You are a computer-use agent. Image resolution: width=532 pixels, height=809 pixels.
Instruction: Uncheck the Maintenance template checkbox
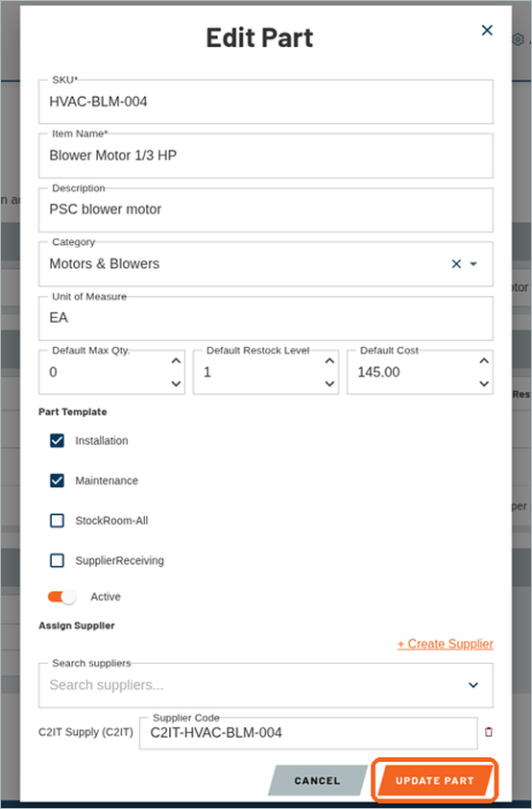click(58, 480)
